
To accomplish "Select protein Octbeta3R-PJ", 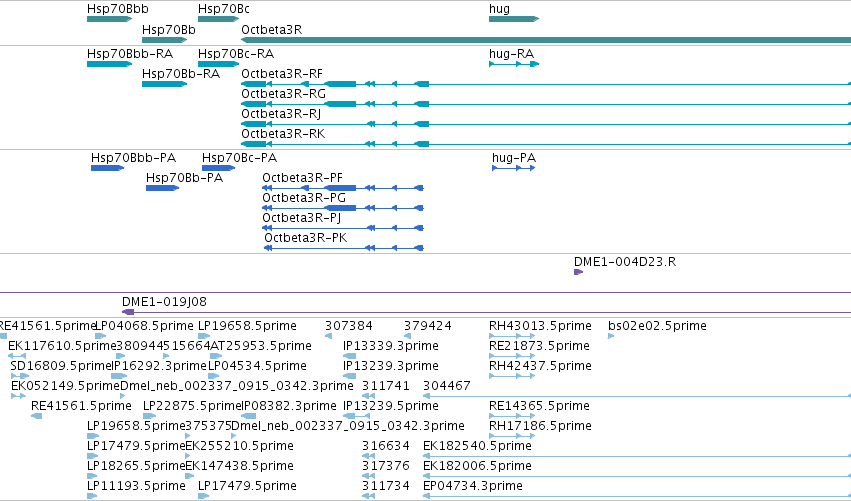I will (302, 218).
